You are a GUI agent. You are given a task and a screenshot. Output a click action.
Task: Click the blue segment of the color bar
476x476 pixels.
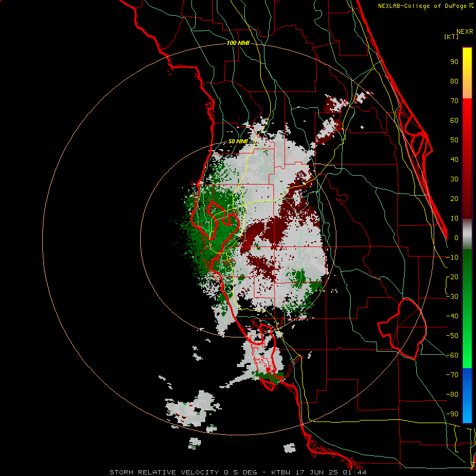pos(467,396)
